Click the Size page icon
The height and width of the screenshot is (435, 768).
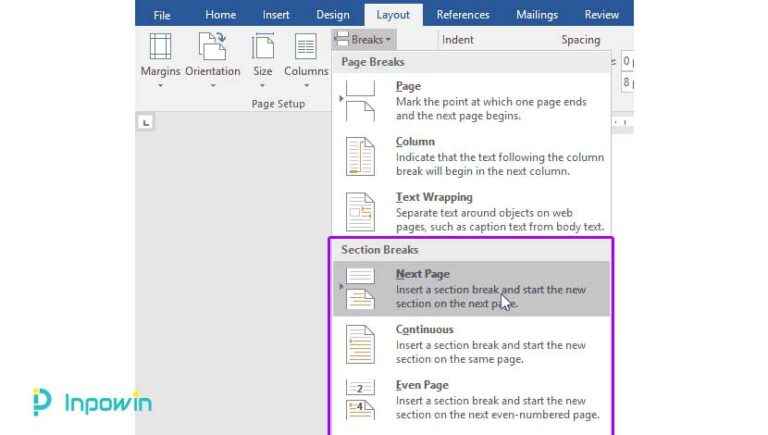pos(263,47)
